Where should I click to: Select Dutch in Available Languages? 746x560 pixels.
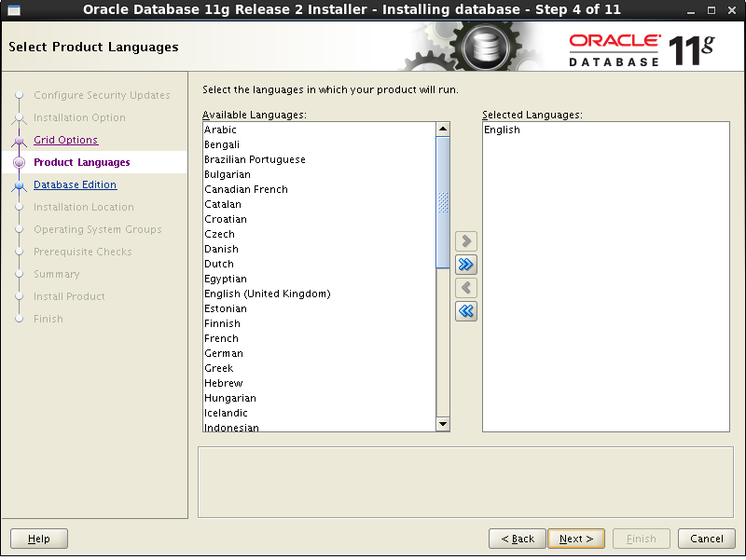[x=319, y=264]
